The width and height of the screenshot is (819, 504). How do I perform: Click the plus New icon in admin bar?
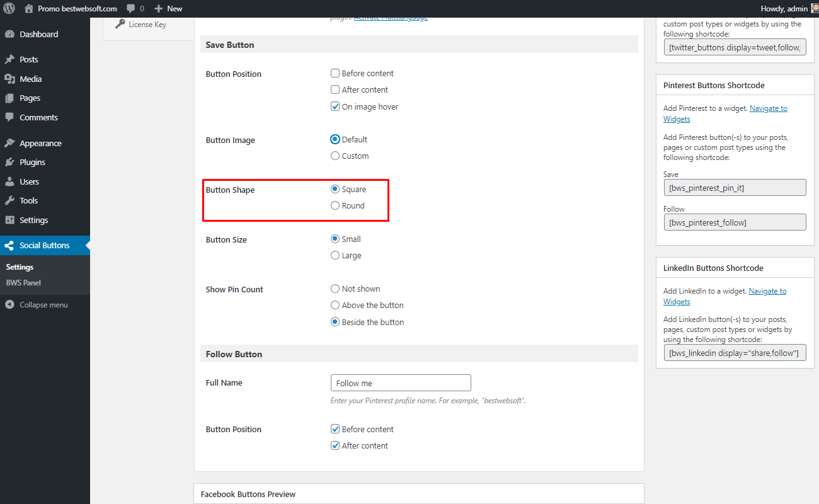tap(159, 9)
